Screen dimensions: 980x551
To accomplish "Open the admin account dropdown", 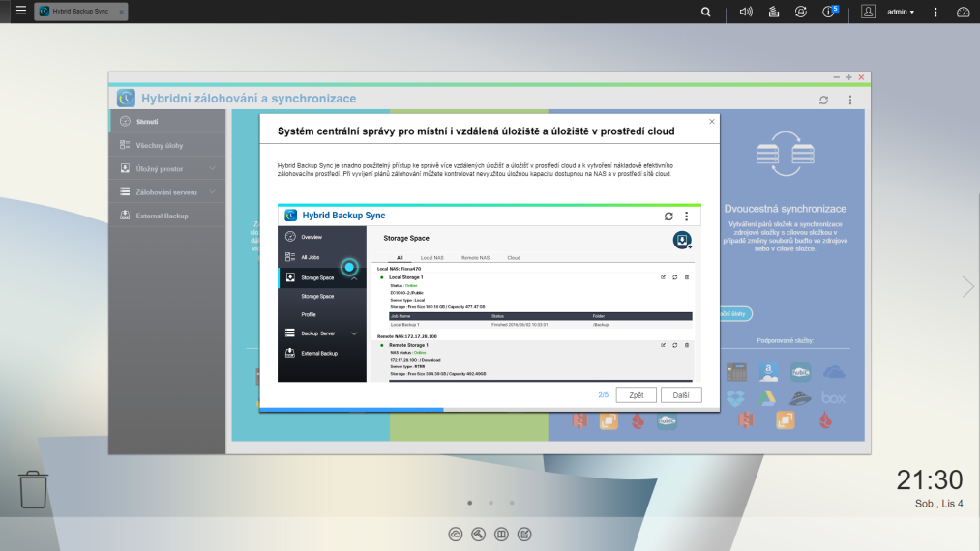I will (x=901, y=12).
